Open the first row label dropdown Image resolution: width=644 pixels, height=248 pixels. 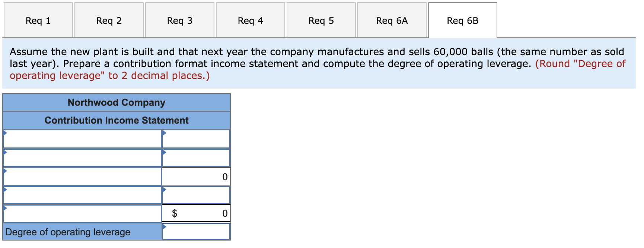pyautogui.click(x=5, y=133)
